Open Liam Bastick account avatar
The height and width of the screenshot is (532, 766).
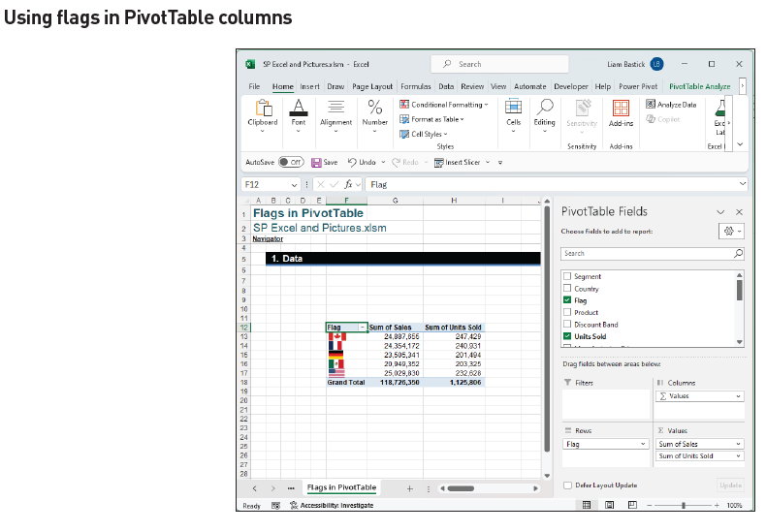coord(656,64)
